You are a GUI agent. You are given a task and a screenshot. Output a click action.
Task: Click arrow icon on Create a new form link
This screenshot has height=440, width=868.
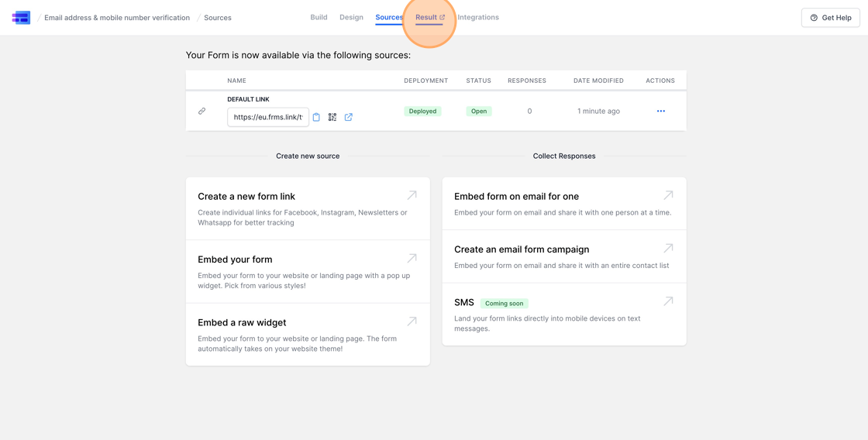(x=412, y=195)
